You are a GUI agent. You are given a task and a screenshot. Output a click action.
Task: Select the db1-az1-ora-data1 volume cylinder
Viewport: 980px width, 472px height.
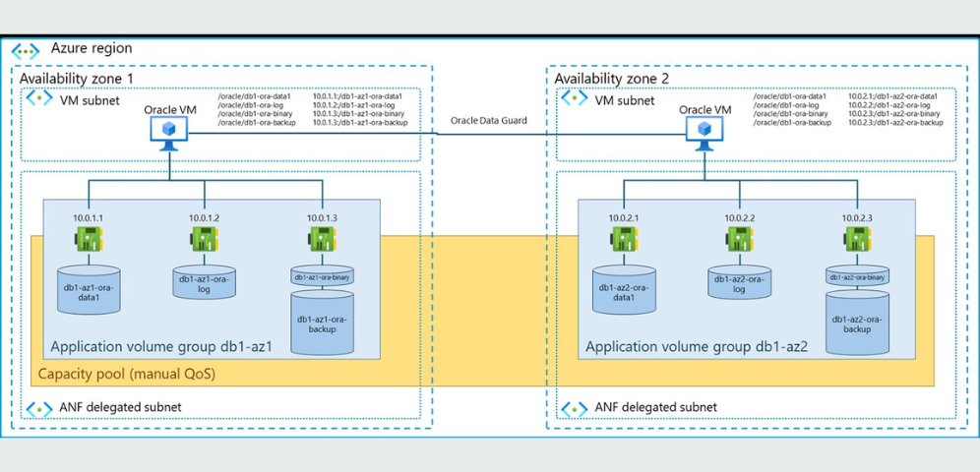[x=89, y=289]
